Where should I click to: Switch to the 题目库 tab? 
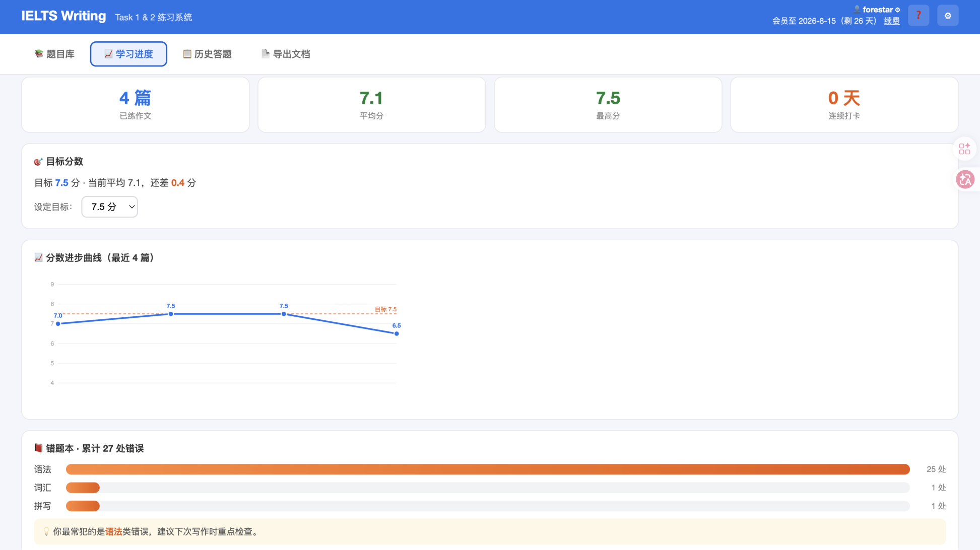pyautogui.click(x=54, y=54)
